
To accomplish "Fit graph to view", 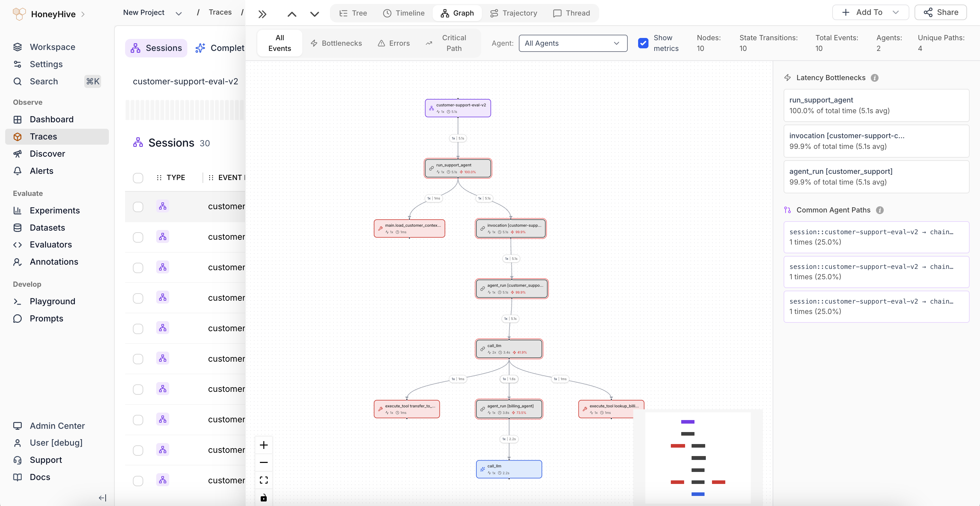I will point(264,480).
